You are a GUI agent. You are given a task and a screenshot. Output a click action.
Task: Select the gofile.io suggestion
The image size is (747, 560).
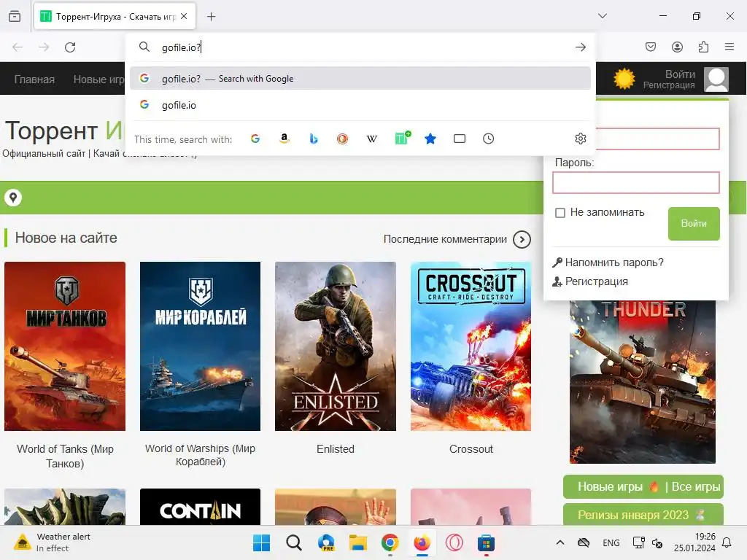(x=360, y=105)
